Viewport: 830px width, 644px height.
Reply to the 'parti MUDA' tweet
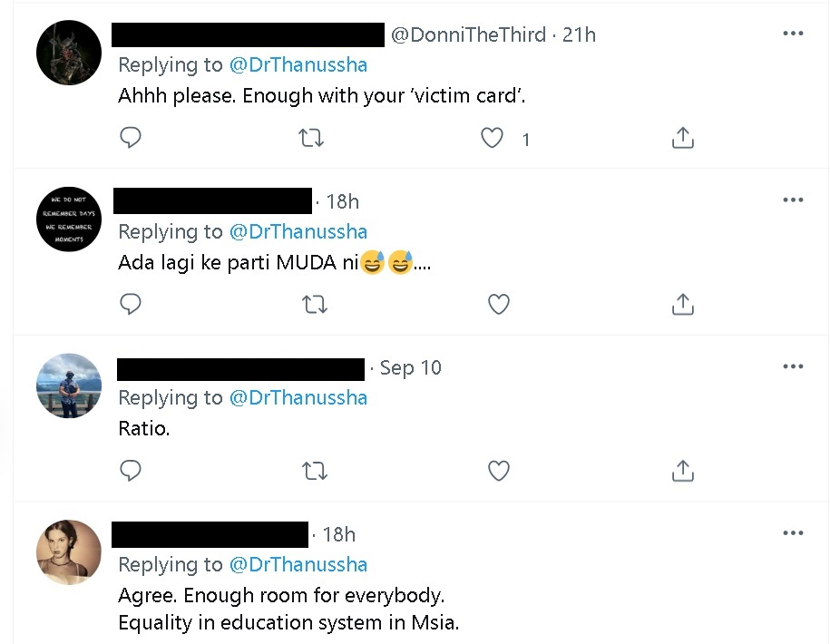tap(131, 304)
